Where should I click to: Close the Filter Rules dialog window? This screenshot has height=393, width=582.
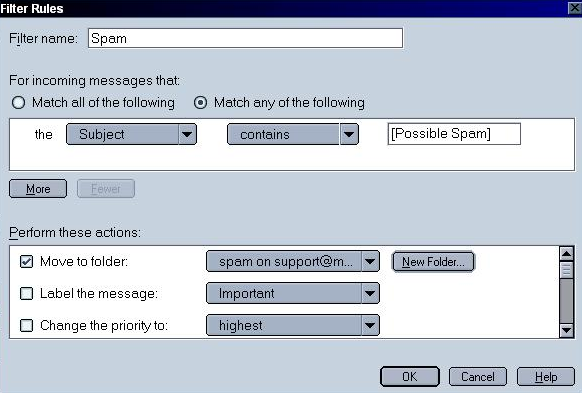point(575,8)
